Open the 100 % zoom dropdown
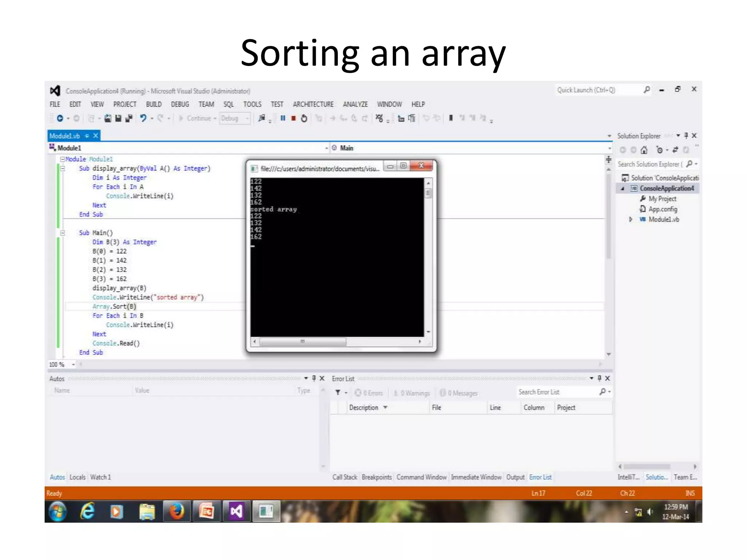This screenshot has height=560, width=747. click(x=73, y=364)
